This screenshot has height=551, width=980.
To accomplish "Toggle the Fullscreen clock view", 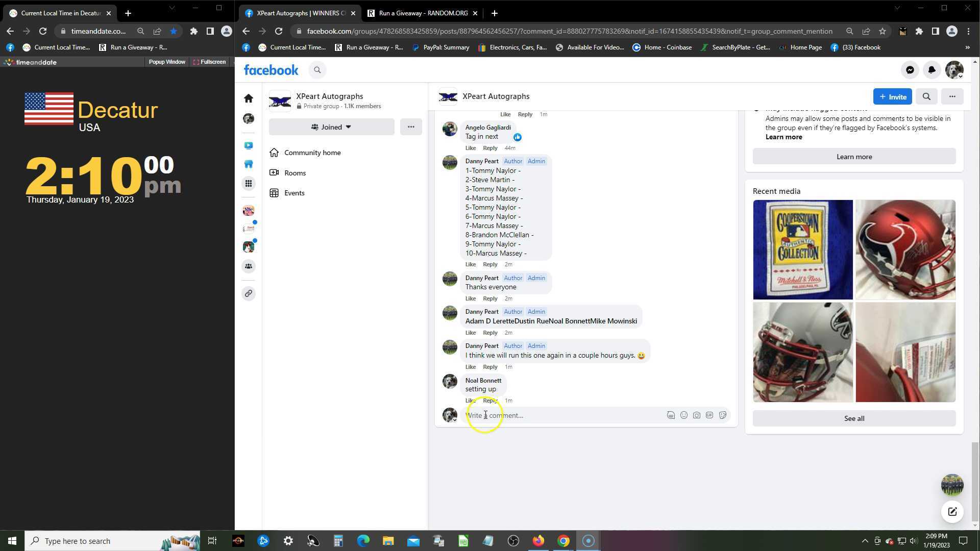I will click(209, 62).
